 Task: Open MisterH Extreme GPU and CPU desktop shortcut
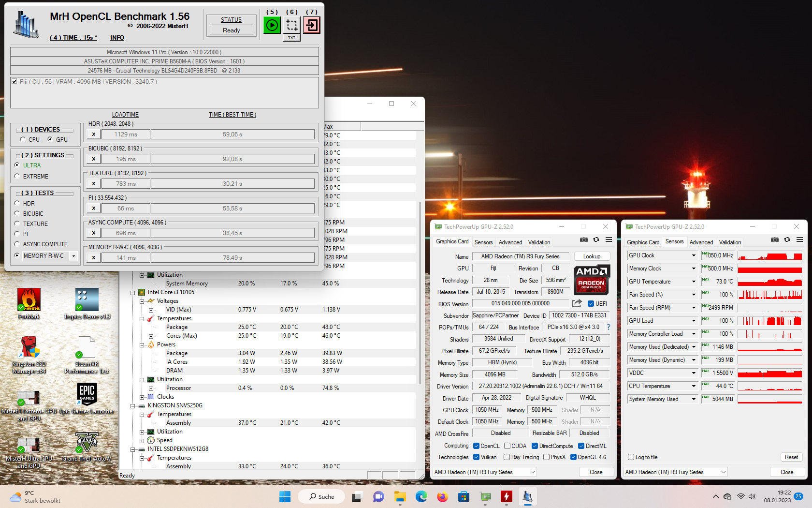click(29, 405)
